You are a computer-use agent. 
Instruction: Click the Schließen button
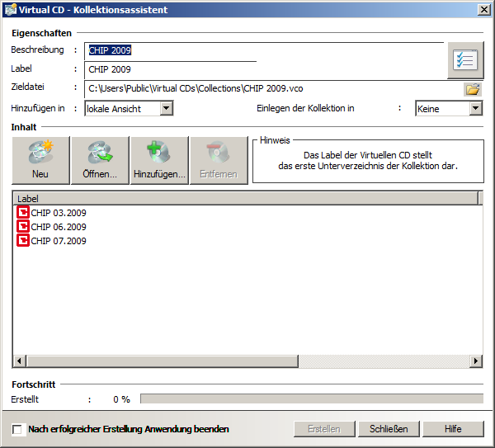point(389,429)
